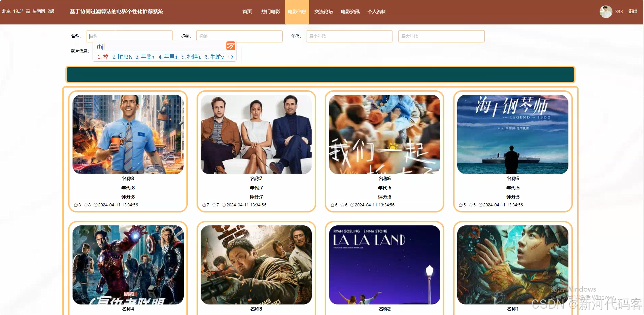Click the clock icon on the 名称8 card
The width and height of the screenshot is (644, 315).
coord(96,205)
